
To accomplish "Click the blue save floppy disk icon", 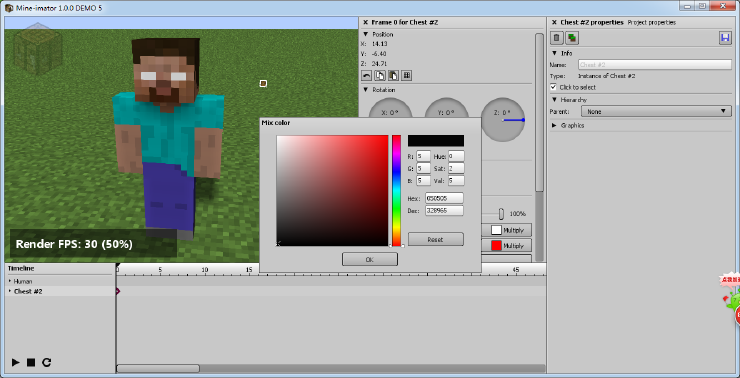I will [725, 38].
